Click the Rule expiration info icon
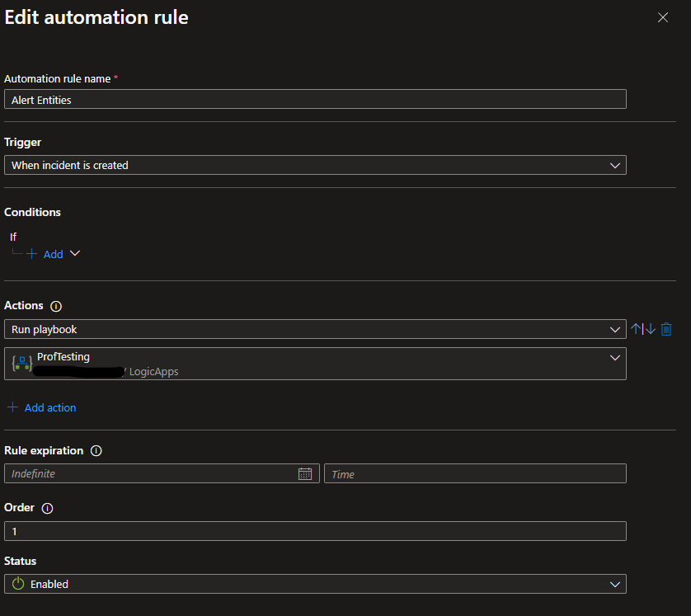691x616 pixels. tap(96, 451)
